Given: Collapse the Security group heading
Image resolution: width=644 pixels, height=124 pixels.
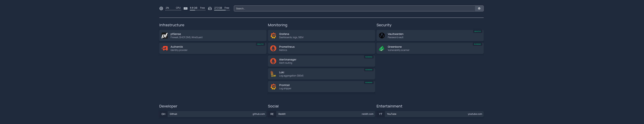Looking at the screenshot, I should click(384, 25).
